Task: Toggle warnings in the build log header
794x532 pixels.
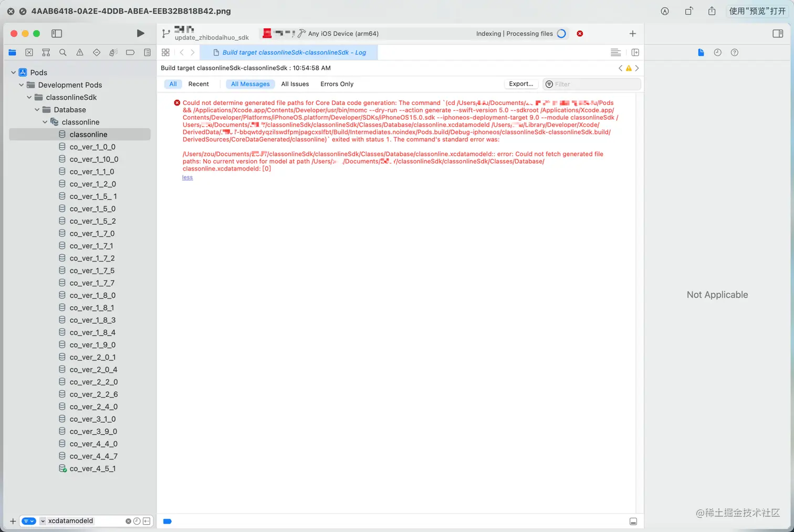Action: (629, 68)
